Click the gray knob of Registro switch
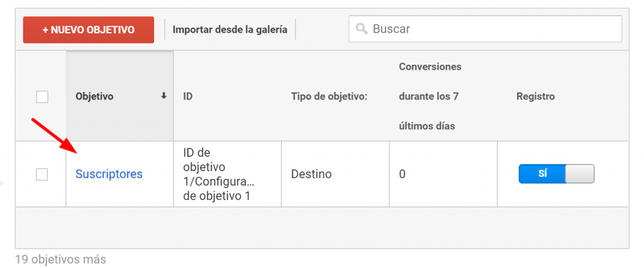Image resolution: width=644 pixels, height=268 pixels. (579, 174)
